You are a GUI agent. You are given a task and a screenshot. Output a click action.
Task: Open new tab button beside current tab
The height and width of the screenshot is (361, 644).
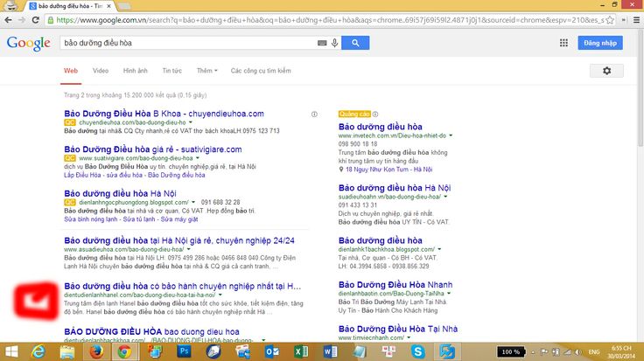tap(124, 6)
